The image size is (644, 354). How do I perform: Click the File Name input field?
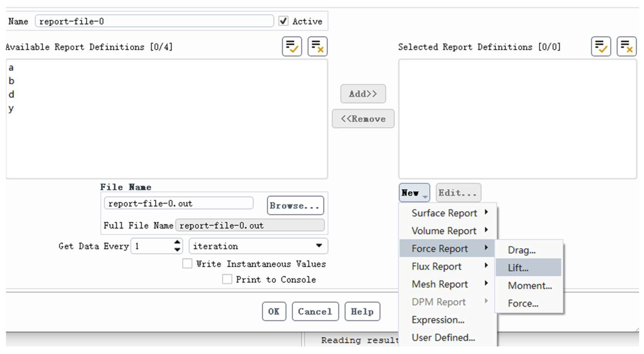tap(179, 203)
